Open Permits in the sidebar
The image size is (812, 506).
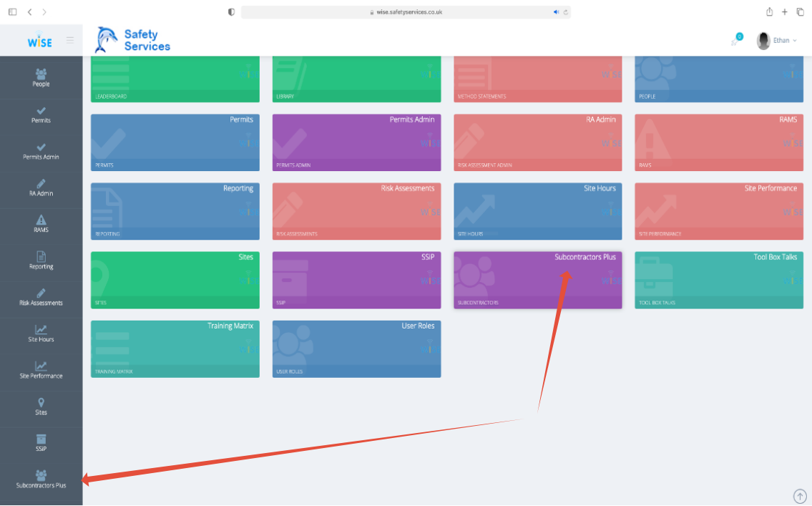click(41, 115)
